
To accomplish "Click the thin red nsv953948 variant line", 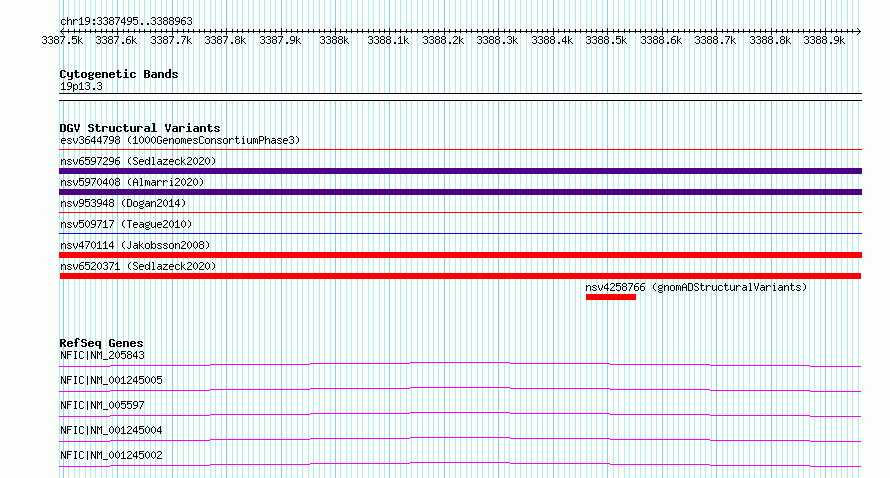I will 460,213.
